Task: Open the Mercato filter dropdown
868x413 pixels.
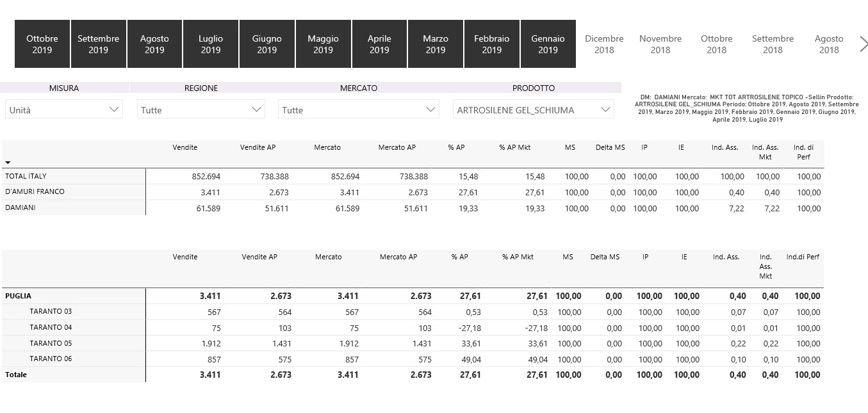Action: pos(358,110)
